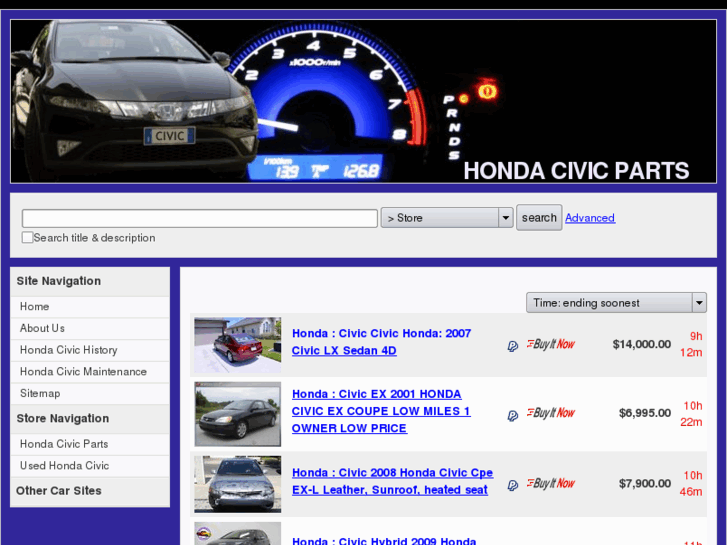Open Advanced search link
Image resolution: width=727 pixels, height=545 pixels.
590,218
